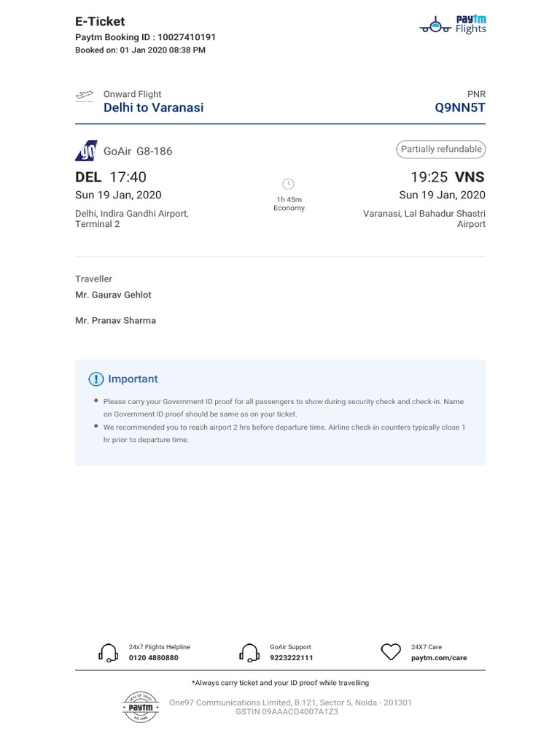
Task: Click the Delhi to Varanasi heading
Action: click(x=154, y=108)
